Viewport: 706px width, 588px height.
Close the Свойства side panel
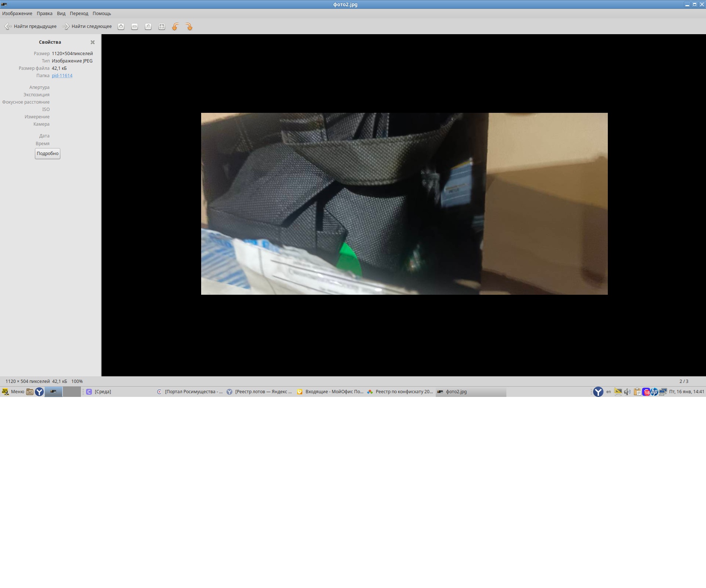[93, 42]
